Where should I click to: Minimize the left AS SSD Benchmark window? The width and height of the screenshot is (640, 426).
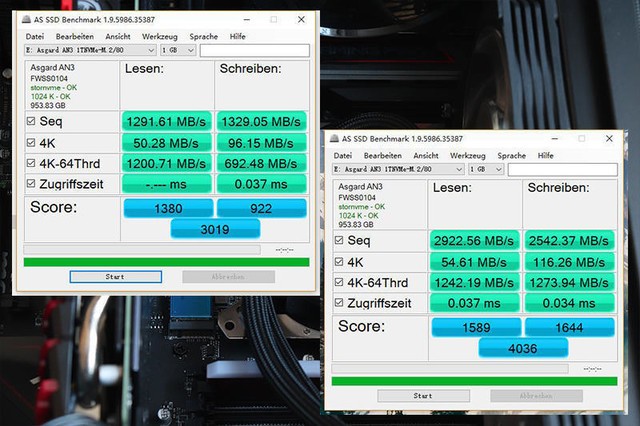tap(247, 19)
